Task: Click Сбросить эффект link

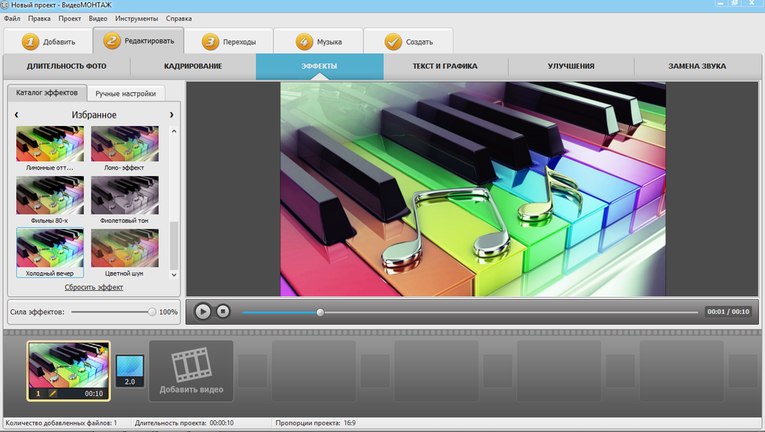Action: pyautogui.click(x=94, y=287)
